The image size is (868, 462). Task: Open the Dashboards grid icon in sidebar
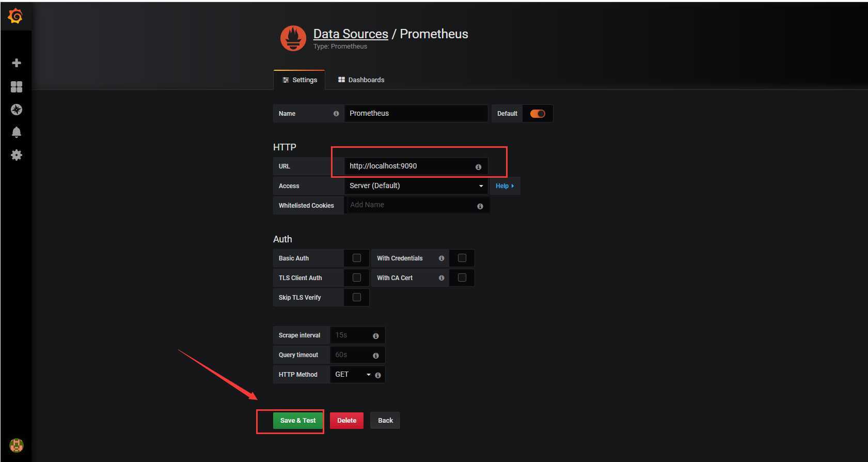click(x=17, y=86)
